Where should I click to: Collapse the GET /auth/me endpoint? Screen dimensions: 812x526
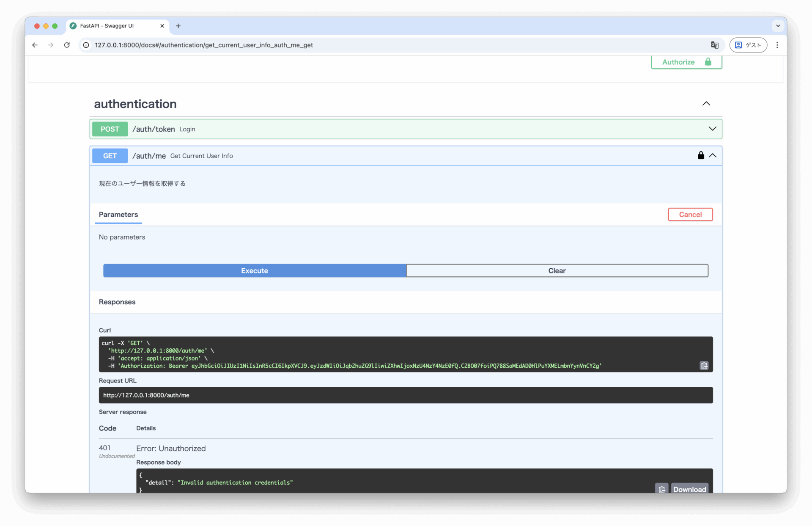pyautogui.click(x=713, y=155)
